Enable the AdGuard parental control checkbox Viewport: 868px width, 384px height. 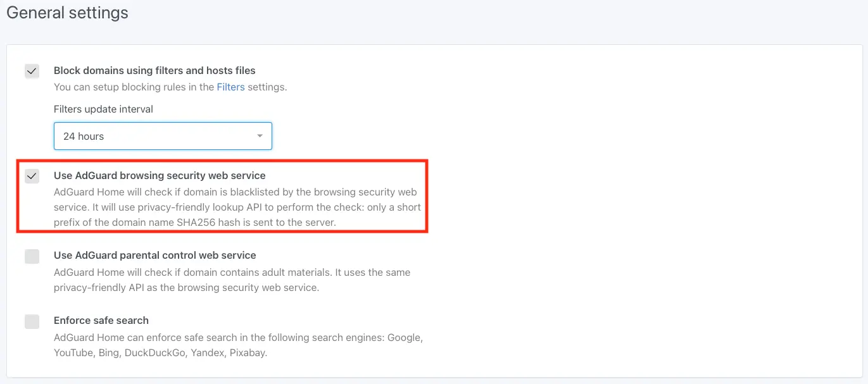pos(32,256)
